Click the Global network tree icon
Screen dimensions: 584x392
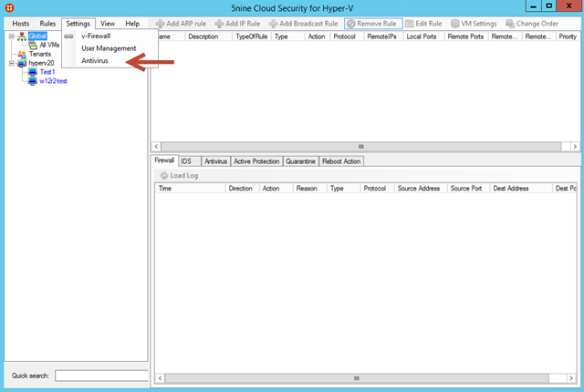(x=22, y=36)
